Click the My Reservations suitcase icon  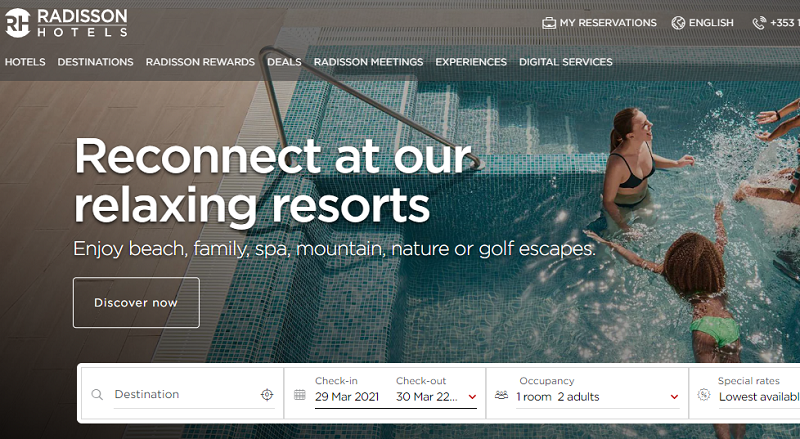coord(548,23)
